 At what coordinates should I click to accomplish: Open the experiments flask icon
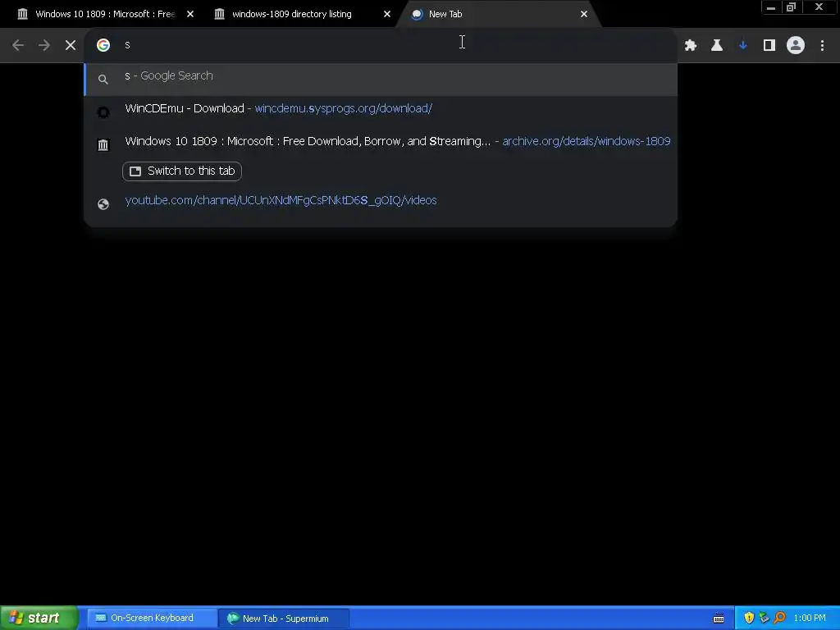717,46
